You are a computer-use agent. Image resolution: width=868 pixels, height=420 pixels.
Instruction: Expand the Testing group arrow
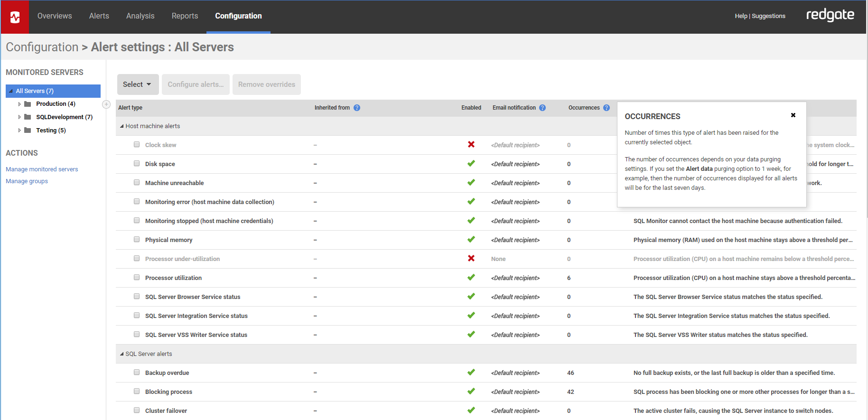click(x=19, y=131)
